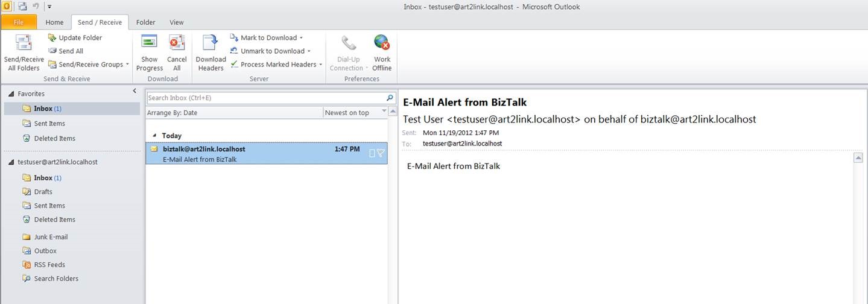Minimize the navigation pane with the chevron
Image resolution: width=868 pixels, height=304 pixels.
(135, 91)
